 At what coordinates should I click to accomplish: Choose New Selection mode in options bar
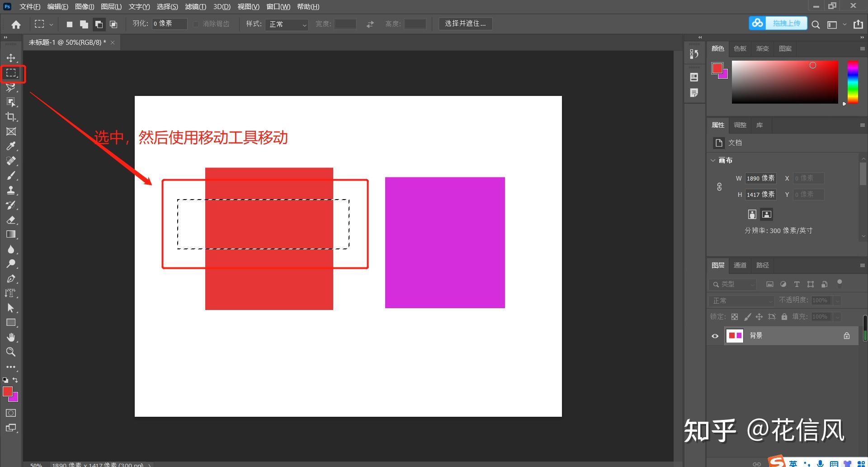point(70,24)
